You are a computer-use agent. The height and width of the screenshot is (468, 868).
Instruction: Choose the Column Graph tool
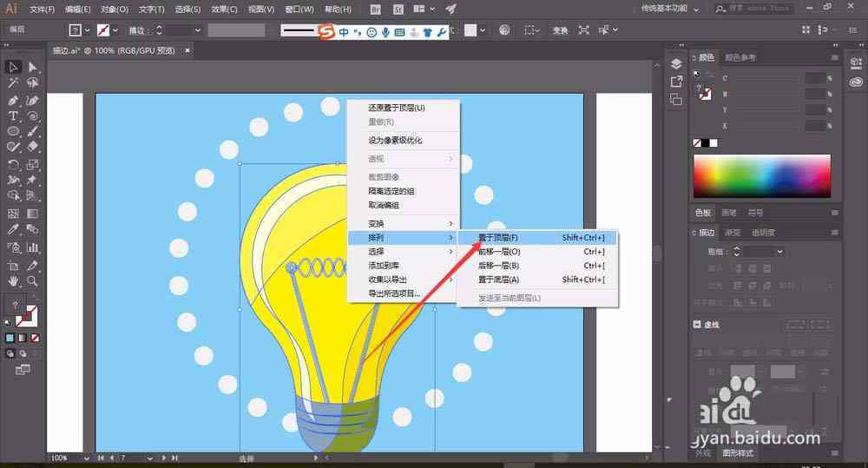(x=33, y=247)
